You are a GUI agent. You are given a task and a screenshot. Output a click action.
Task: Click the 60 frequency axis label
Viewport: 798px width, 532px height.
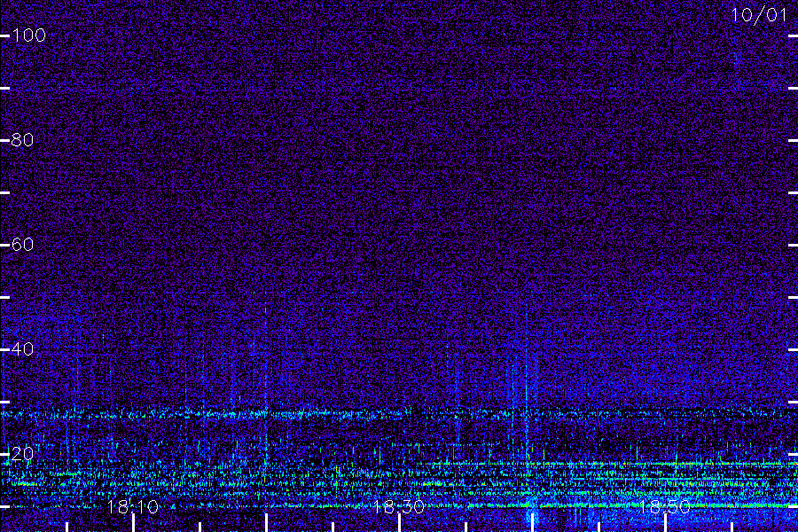pyautogui.click(x=22, y=245)
